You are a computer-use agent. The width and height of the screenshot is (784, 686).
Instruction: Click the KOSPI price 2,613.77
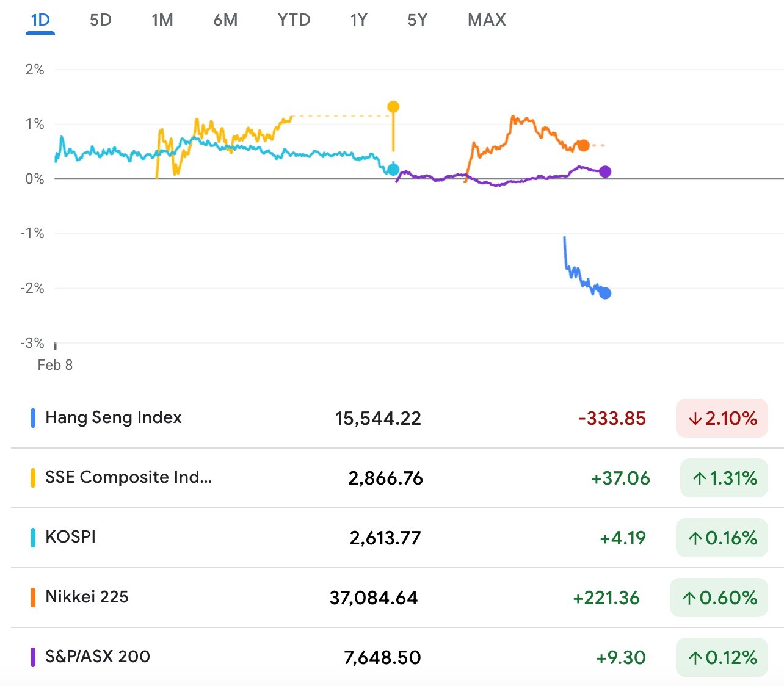coord(385,538)
